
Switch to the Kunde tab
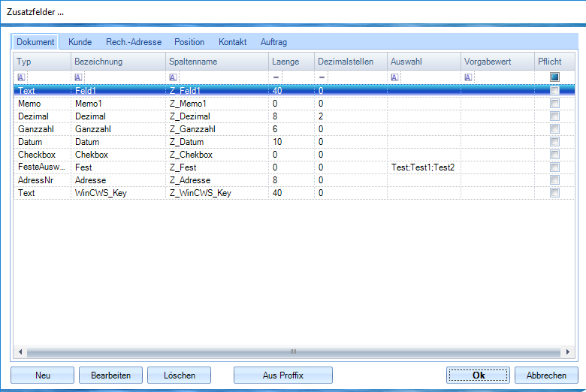(80, 42)
